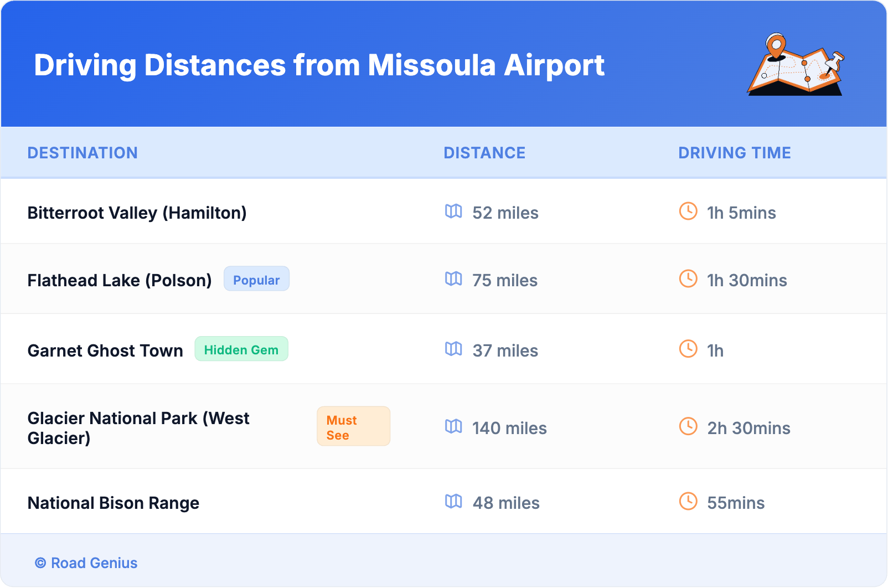Click the clock icon beside 2h 30mins
Screen dimensions: 888x588
coord(688,426)
